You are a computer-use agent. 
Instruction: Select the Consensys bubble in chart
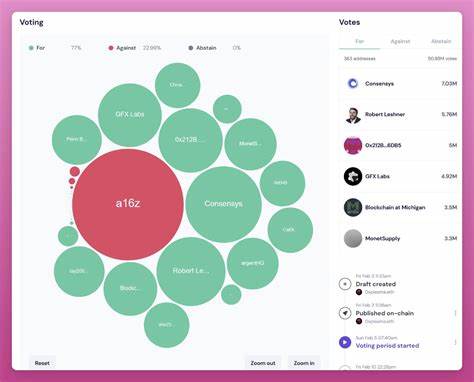click(x=224, y=204)
